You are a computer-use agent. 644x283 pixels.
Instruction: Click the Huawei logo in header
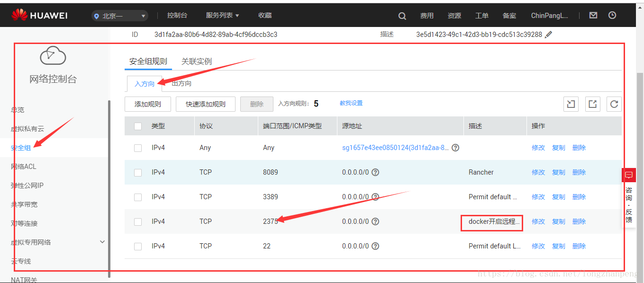click(39, 16)
